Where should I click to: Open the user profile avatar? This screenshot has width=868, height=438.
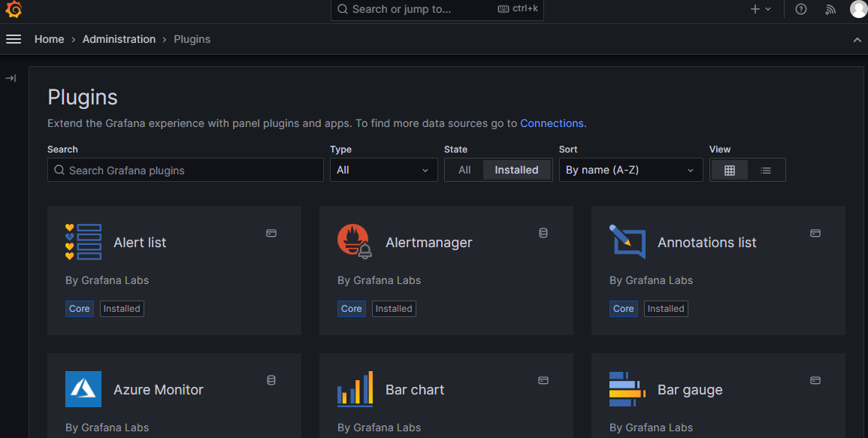click(857, 9)
